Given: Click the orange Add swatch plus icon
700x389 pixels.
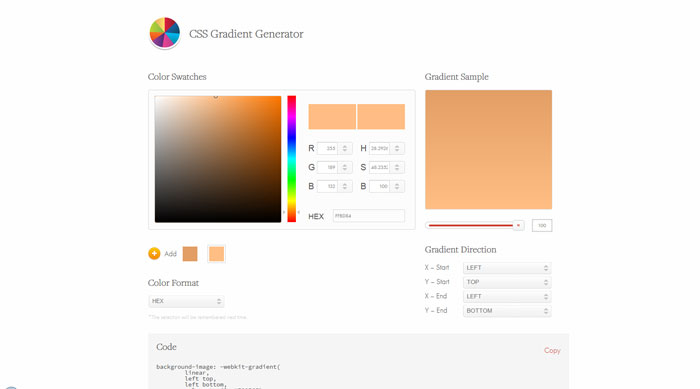Looking at the screenshot, I should (x=154, y=254).
